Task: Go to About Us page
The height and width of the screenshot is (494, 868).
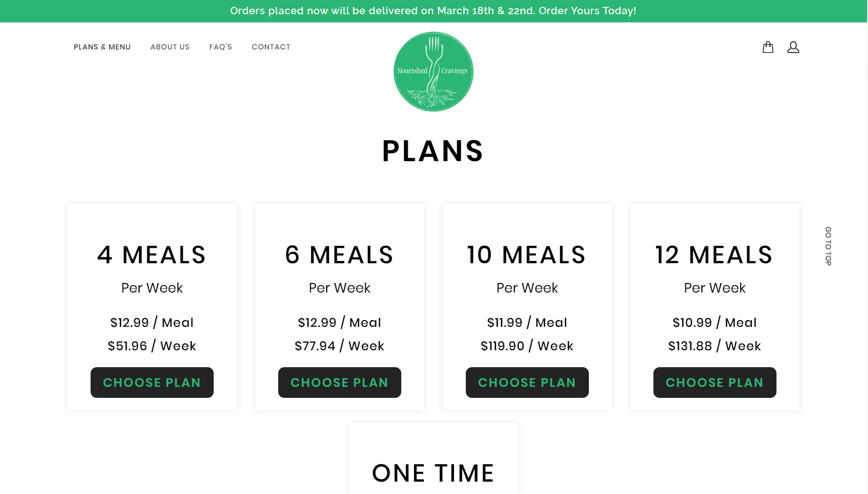Action: [170, 47]
